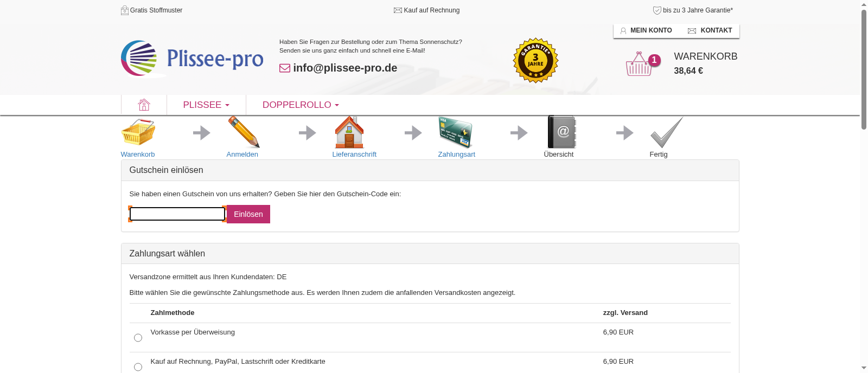Click the Kauf auf Rechnung envelope icon
Viewport: 868px width, 373px height.
coord(398,10)
